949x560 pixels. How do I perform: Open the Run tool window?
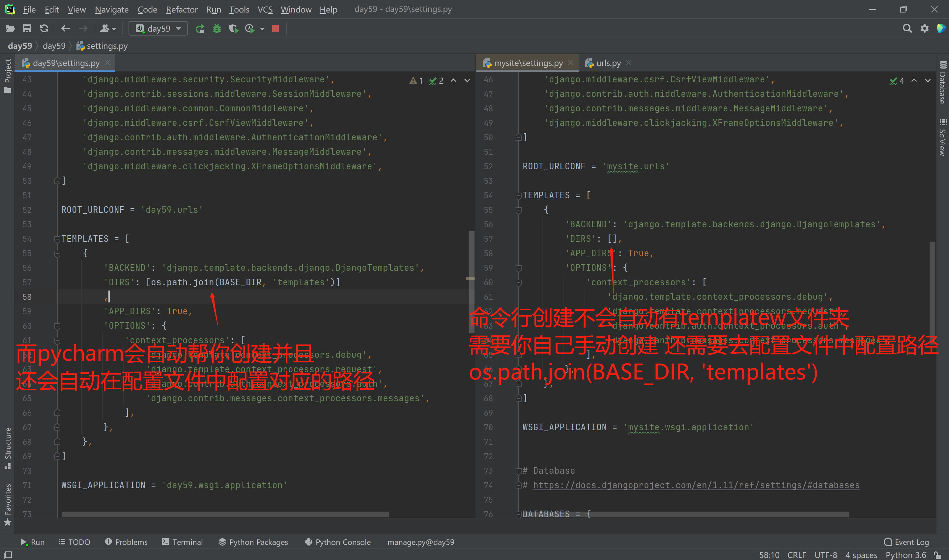(33, 542)
